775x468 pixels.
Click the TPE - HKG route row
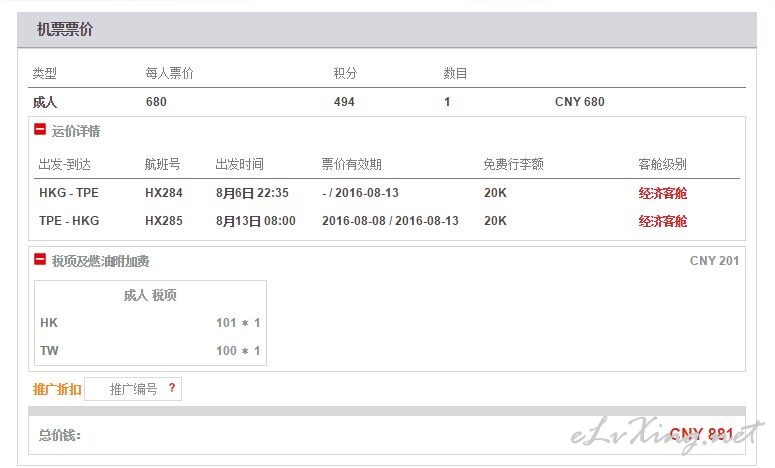[387, 221]
